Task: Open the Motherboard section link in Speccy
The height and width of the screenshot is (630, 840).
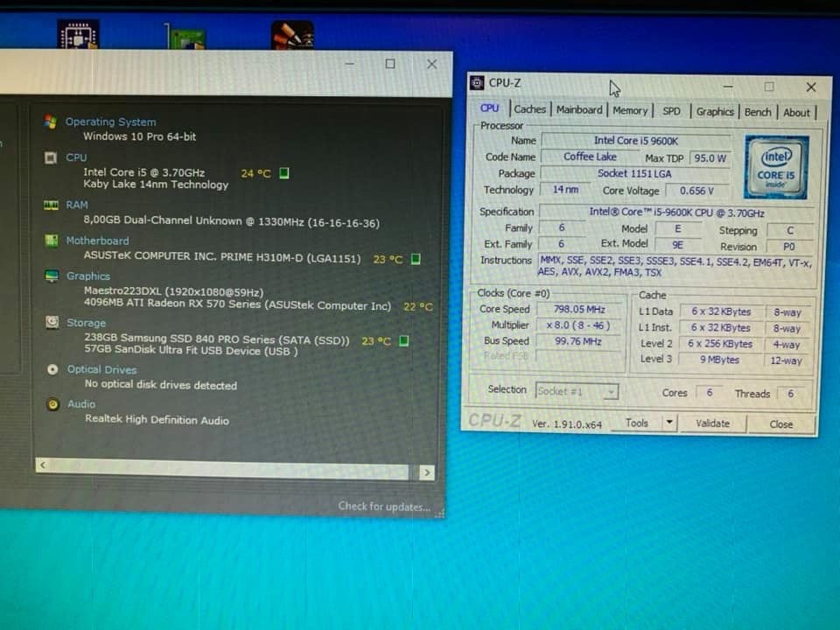Action: click(97, 241)
